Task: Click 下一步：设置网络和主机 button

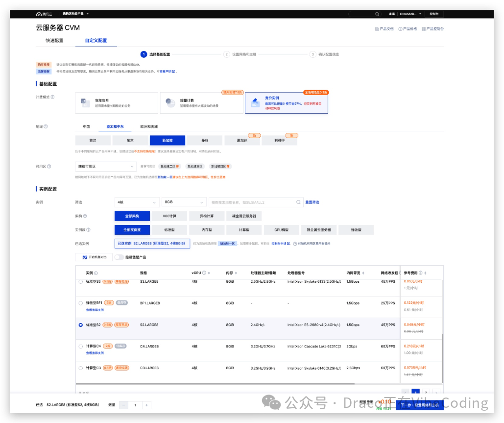Action: [x=421, y=405]
